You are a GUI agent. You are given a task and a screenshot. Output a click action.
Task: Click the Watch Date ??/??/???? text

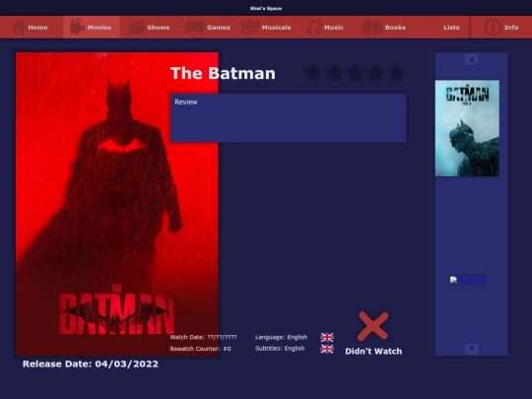coord(203,337)
